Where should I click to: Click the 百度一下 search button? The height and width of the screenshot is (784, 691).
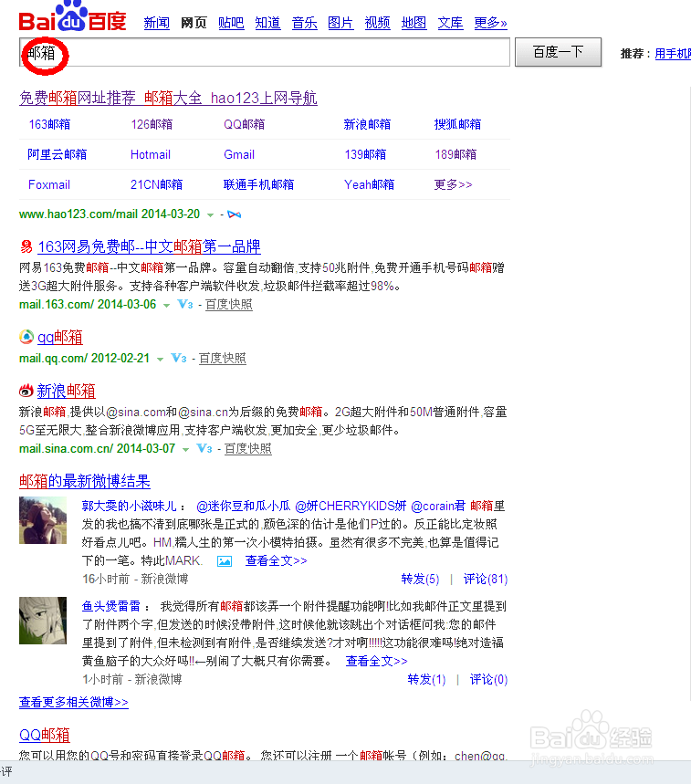[x=558, y=52]
